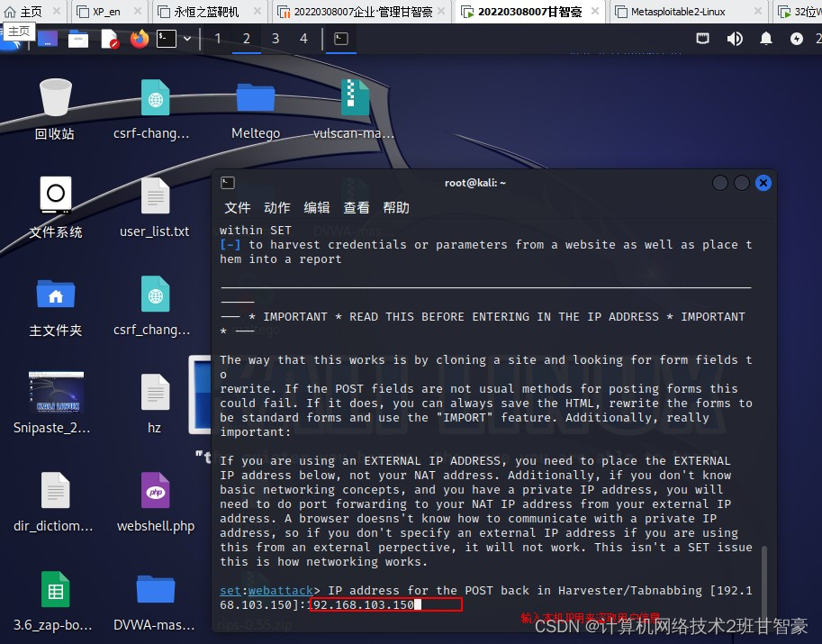Open the 文件系统 drive icon
The image size is (822, 644).
55,195
